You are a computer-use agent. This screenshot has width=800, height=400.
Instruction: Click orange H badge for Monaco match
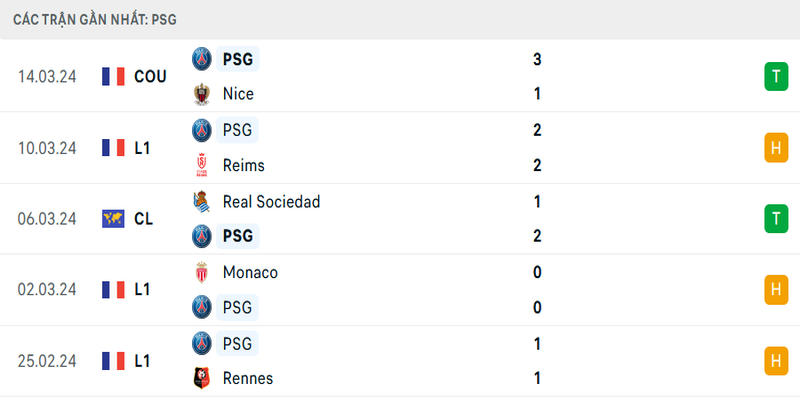(x=775, y=290)
